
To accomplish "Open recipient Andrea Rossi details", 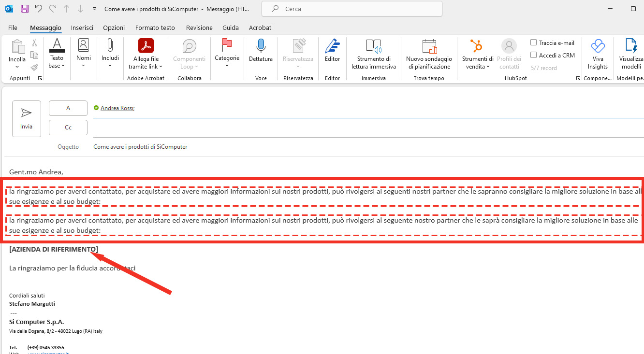I will [x=117, y=108].
